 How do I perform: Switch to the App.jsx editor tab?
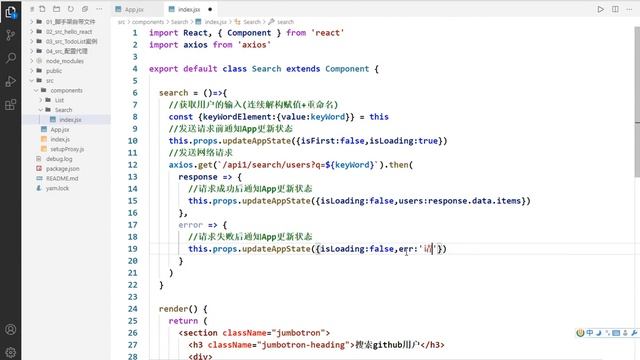pos(134,9)
